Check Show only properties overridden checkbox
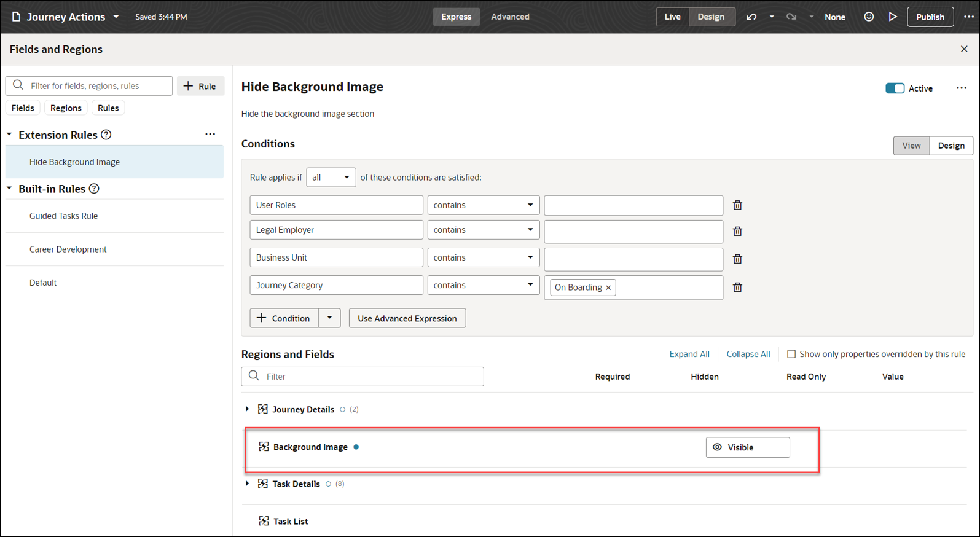The width and height of the screenshot is (980, 537). click(791, 354)
